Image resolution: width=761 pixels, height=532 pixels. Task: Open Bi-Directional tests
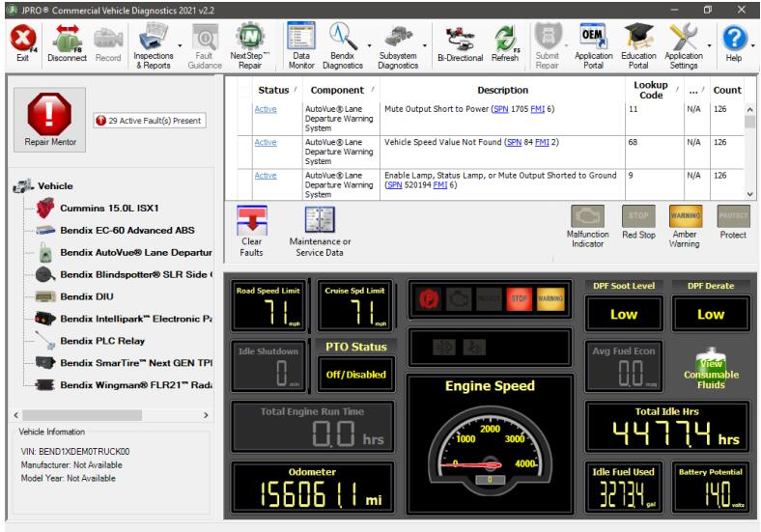pyautogui.click(x=460, y=44)
